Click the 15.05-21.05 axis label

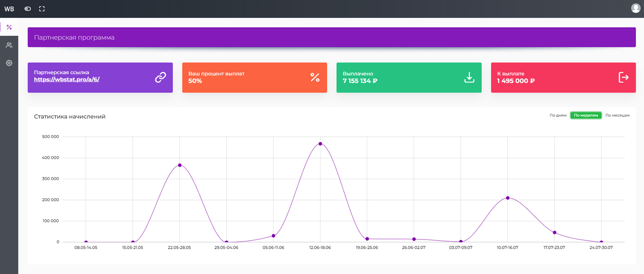click(x=133, y=248)
